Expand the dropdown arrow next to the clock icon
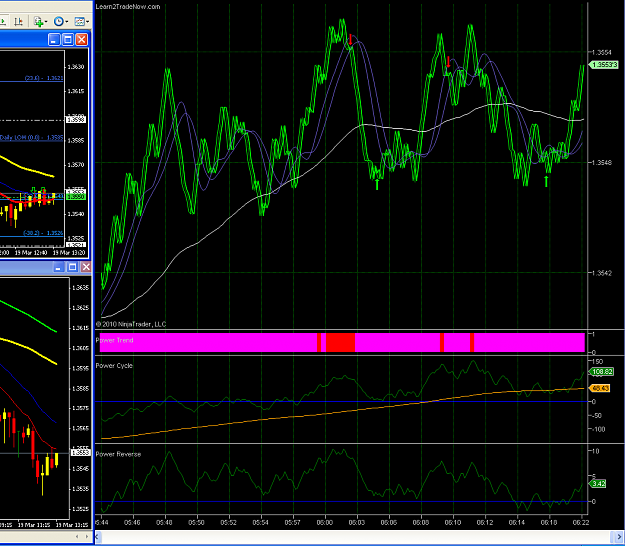 [67, 22]
